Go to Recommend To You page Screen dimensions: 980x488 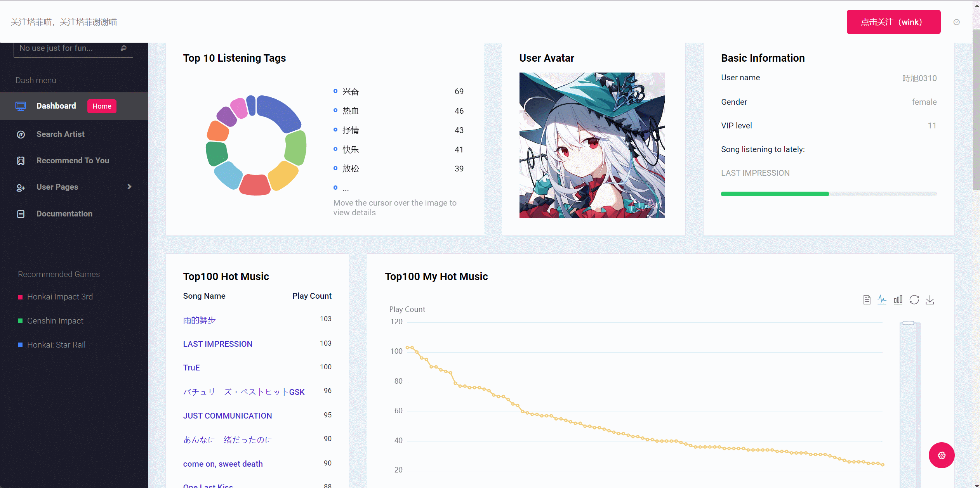pyautogui.click(x=73, y=161)
